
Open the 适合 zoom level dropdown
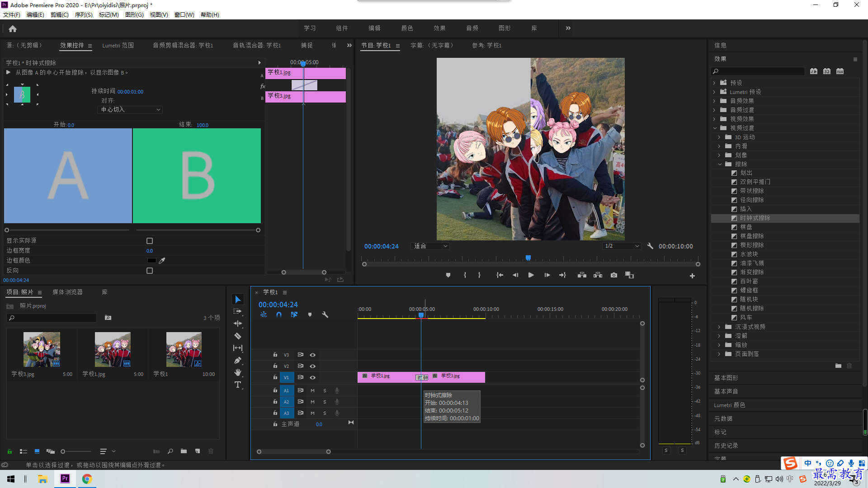pos(430,246)
